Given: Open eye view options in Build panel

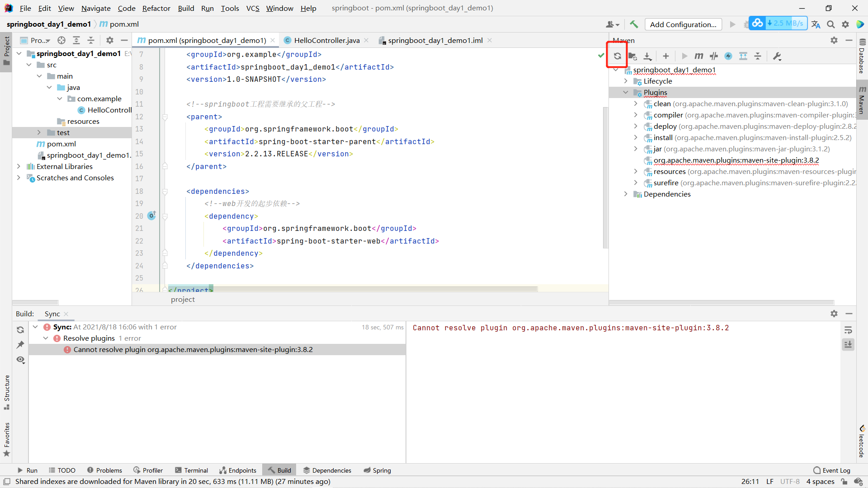Looking at the screenshot, I should coord(20,360).
